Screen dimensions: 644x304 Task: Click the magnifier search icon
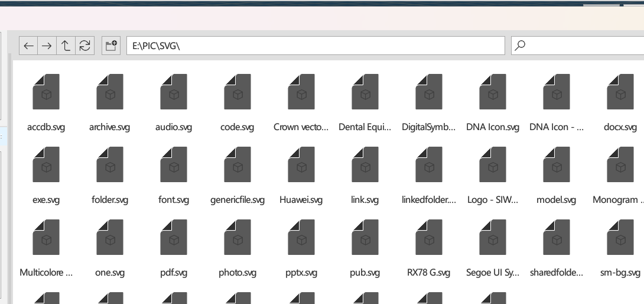pos(520,46)
